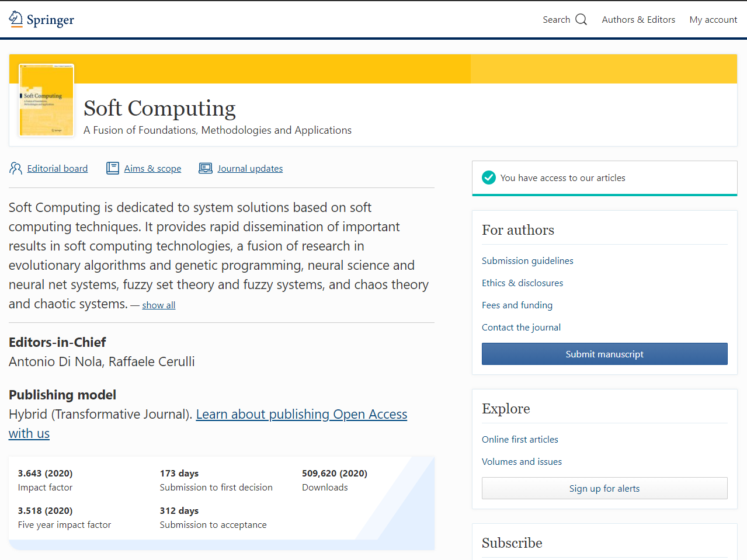Click the Springer horse logo icon
Viewport: 747px width, 560px height.
tap(16, 19)
